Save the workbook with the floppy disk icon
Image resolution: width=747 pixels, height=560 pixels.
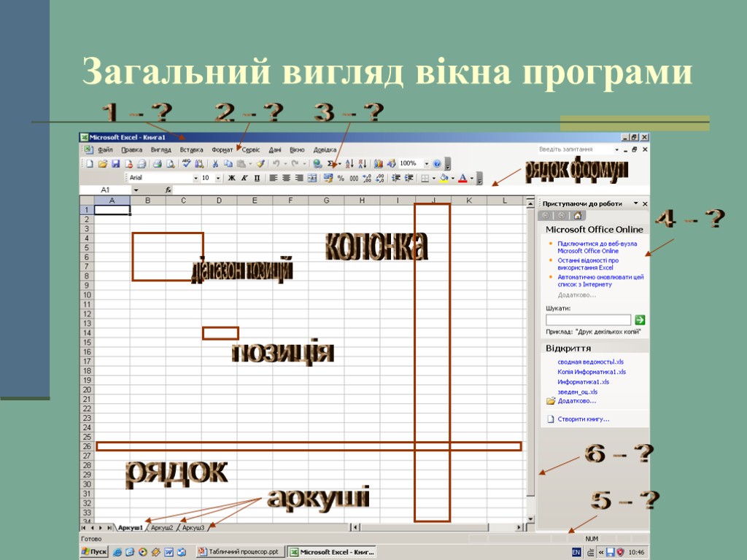(x=115, y=164)
